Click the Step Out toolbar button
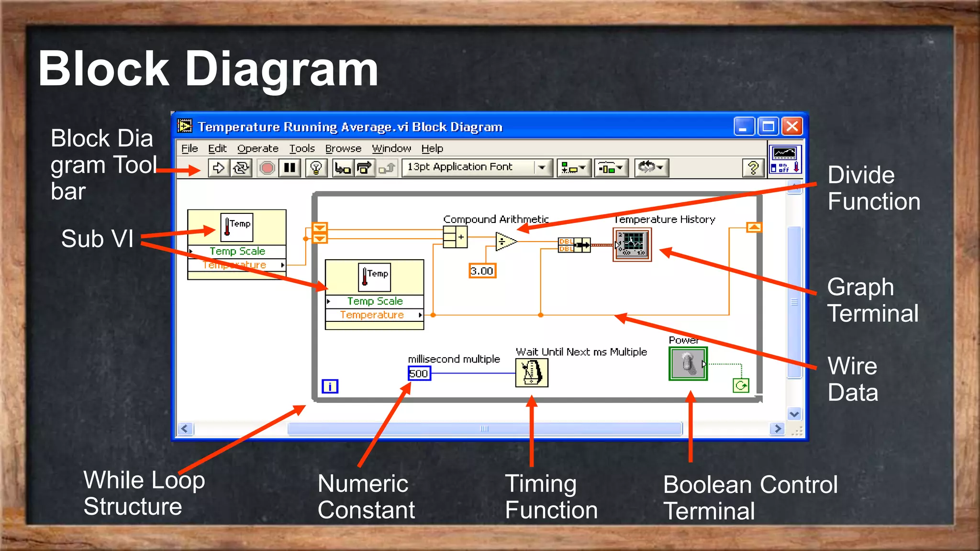The height and width of the screenshot is (551, 980). (387, 168)
